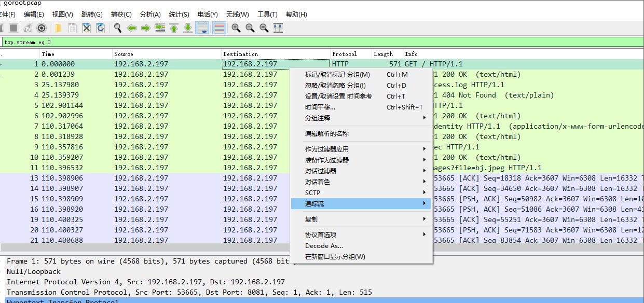Sort by the Destination column header
This screenshot has height=303, width=644.
tap(276, 54)
